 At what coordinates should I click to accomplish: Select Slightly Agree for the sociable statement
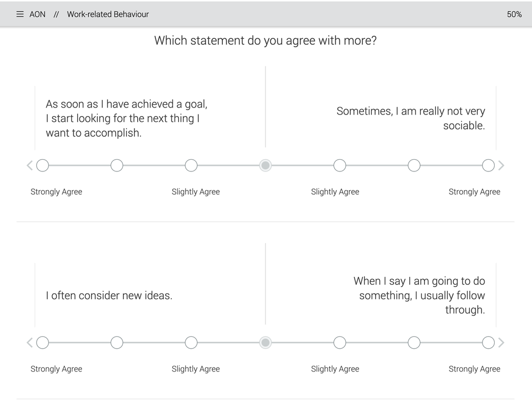[340, 165]
